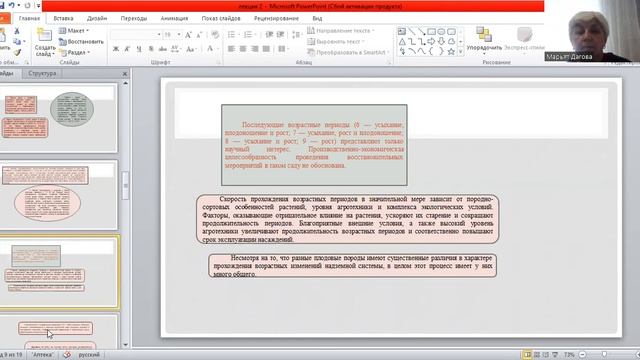Click the Undo arrow icon
This screenshot has width=640, height=360.
pos(12,5)
